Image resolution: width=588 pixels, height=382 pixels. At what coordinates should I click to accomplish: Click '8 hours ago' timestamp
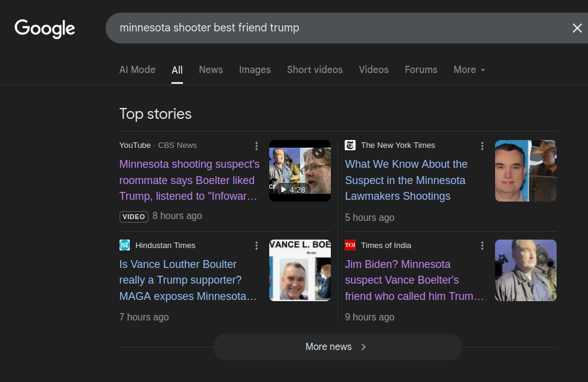(x=177, y=216)
